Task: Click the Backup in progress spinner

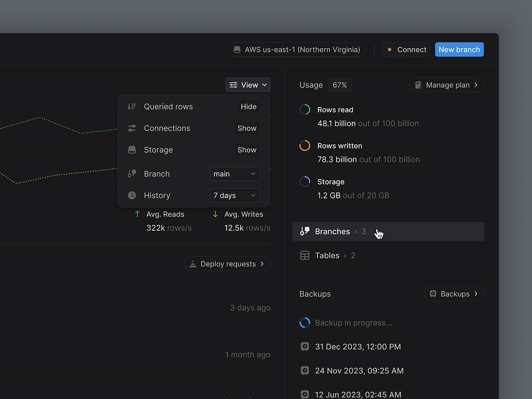Action: click(x=305, y=323)
